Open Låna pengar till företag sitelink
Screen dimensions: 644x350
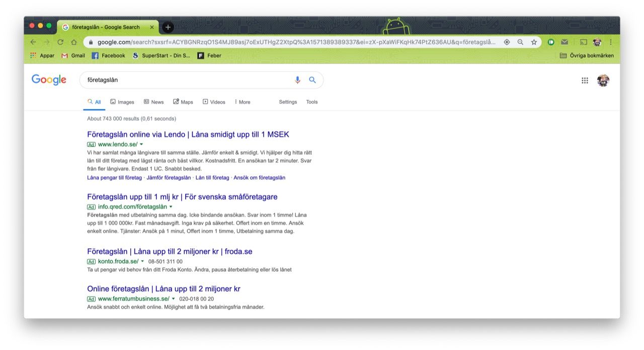point(114,178)
